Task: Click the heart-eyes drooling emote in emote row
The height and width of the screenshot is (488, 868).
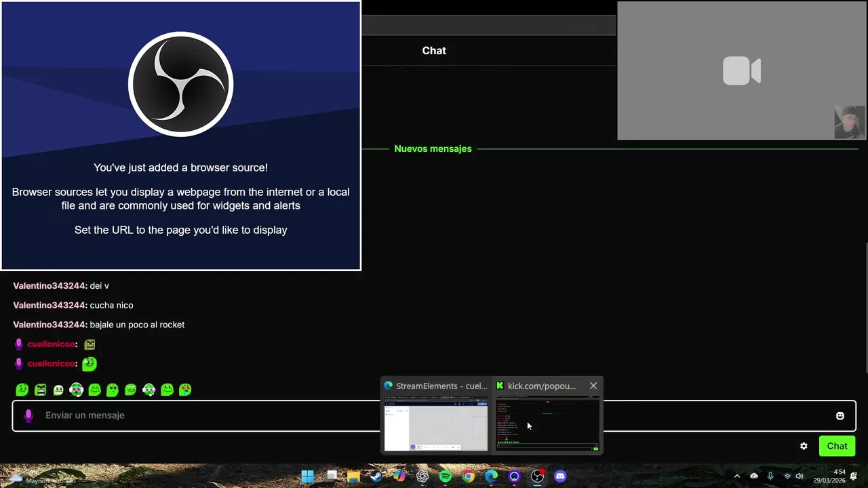Action: click(x=185, y=390)
